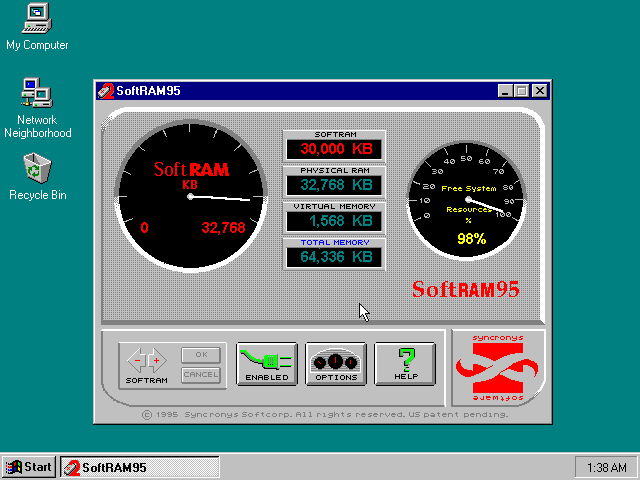Click the SoftRAM KB gauge dial
This screenshot has height=480, width=640.
click(x=191, y=196)
